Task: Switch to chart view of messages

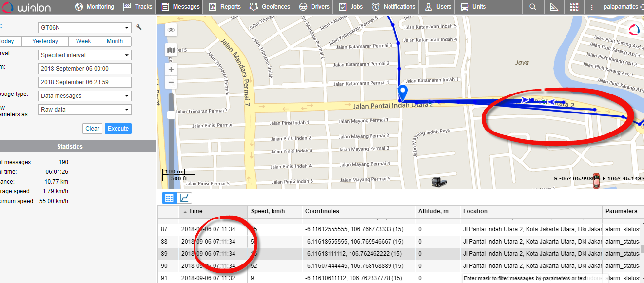Action: (x=184, y=198)
